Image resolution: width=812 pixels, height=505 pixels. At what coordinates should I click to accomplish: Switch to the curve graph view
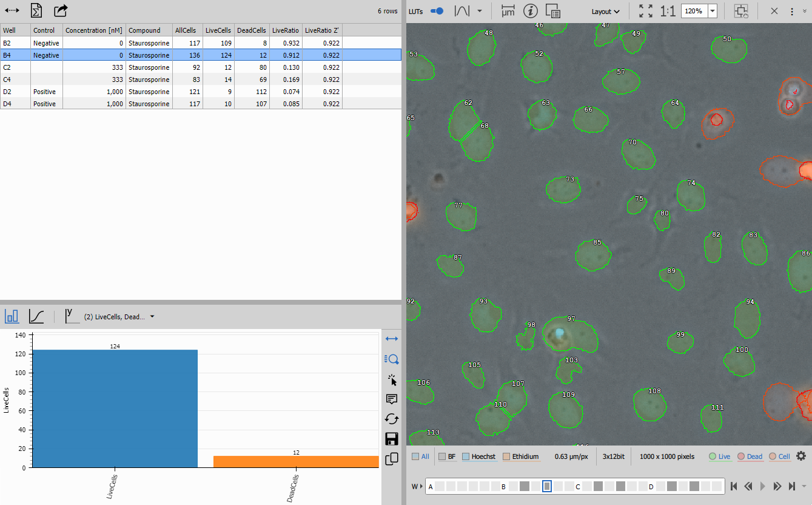pos(36,316)
